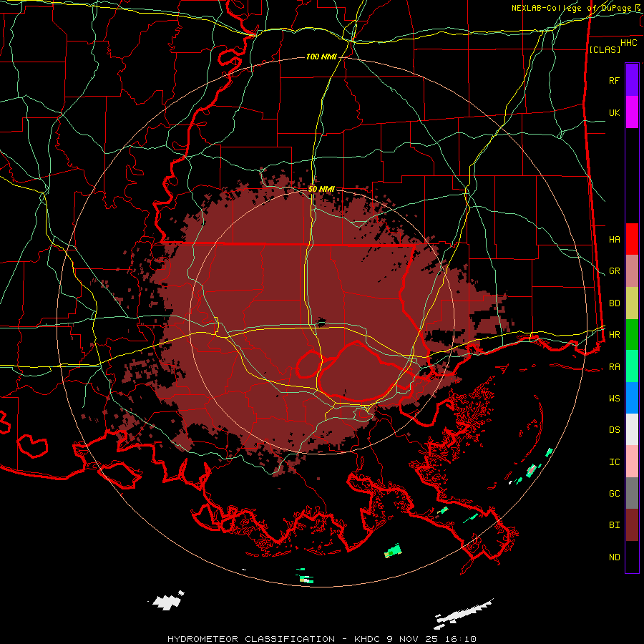Click the BI legend label
This screenshot has height=644, width=644.
(x=614, y=525)
